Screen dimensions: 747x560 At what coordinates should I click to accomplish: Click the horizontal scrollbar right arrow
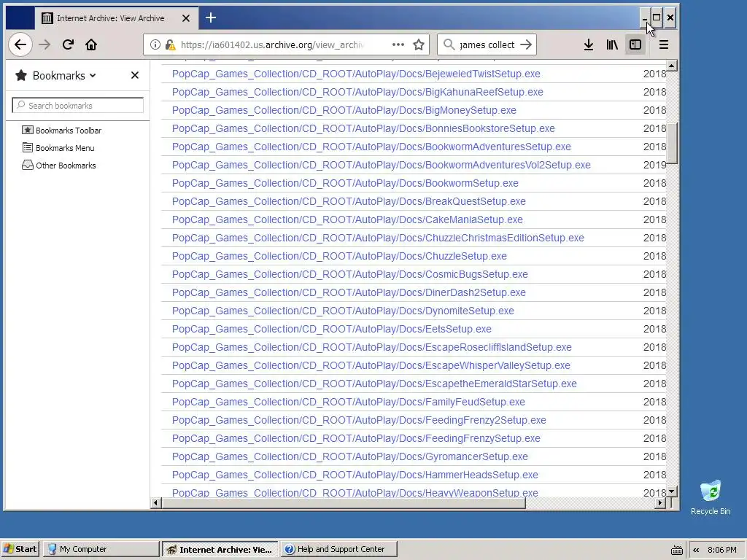pyautogui.click(x=659, y=502)
